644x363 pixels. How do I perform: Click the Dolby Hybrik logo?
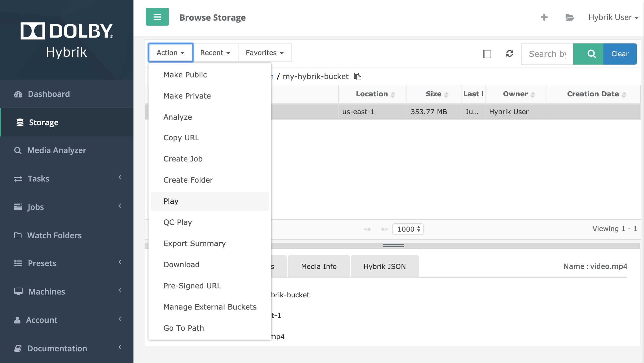pos(67,40)
